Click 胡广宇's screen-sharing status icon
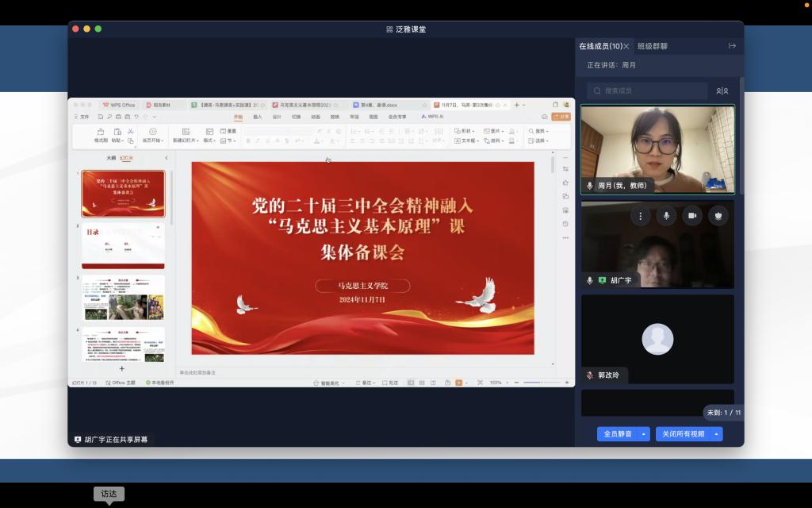This screenshot has height=508, width=812. (x=602, y=280)
